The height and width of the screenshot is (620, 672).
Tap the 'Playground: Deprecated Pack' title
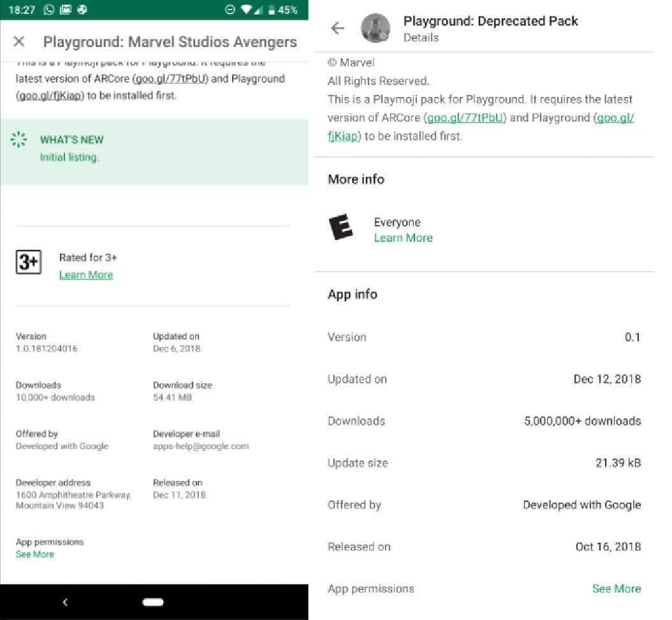(x=491, y=21)
